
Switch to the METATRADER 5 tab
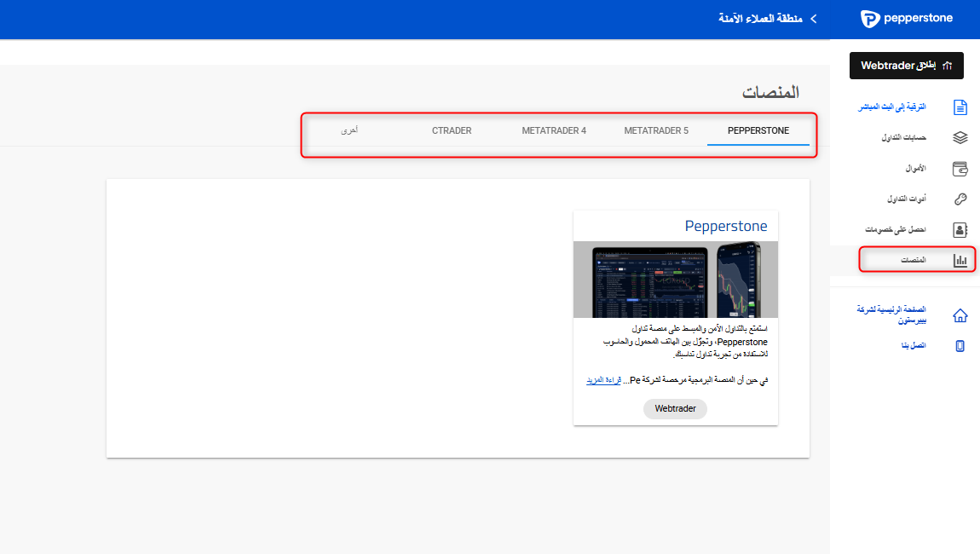coord(656,130)
